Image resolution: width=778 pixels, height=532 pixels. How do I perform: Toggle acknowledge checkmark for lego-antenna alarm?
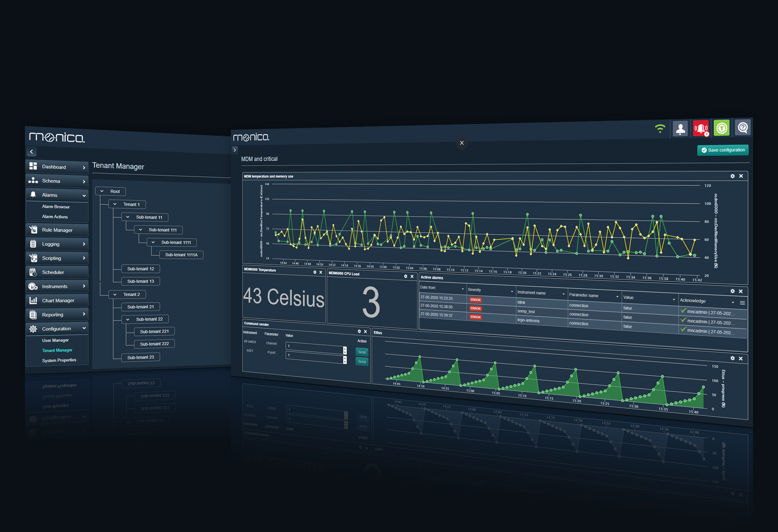[x=683, y=330]
